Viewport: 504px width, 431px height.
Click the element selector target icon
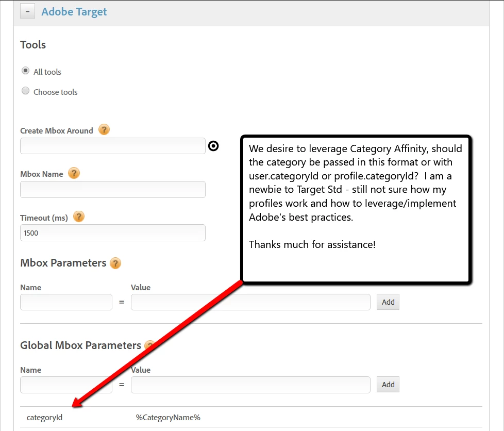coord(213,146)
